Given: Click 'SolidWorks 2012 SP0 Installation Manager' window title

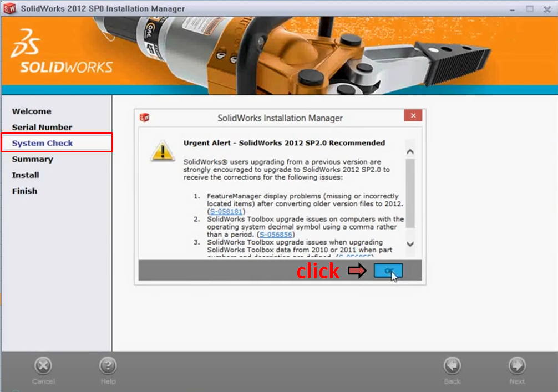Looking at the screenshot, I should coord(103,8).
